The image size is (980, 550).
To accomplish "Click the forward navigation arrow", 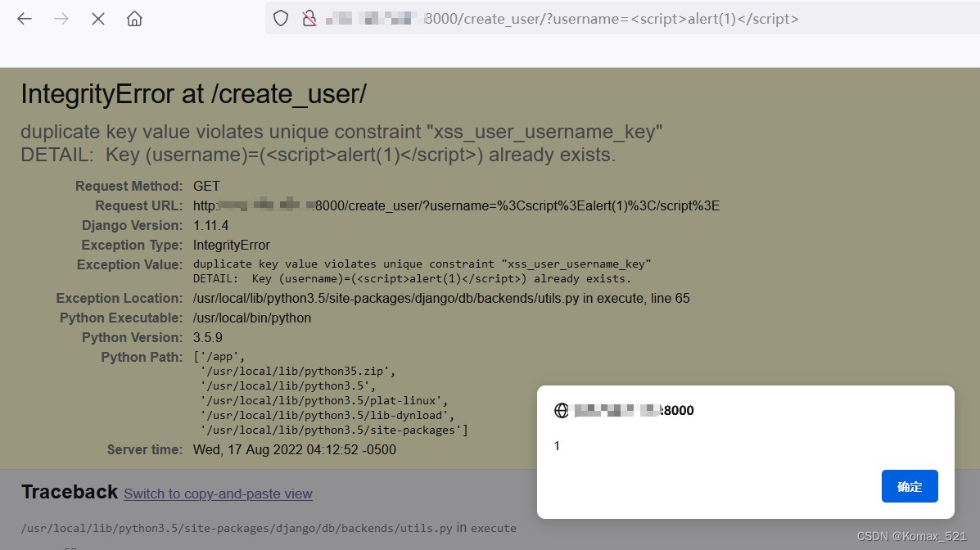I will coord(61,19).
